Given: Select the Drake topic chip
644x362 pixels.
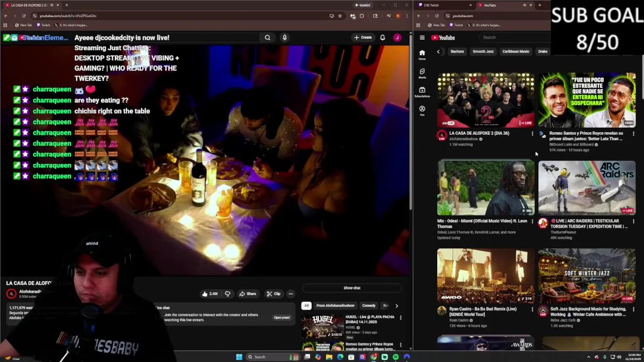Looking at the screenshot, I should [543, 51].
